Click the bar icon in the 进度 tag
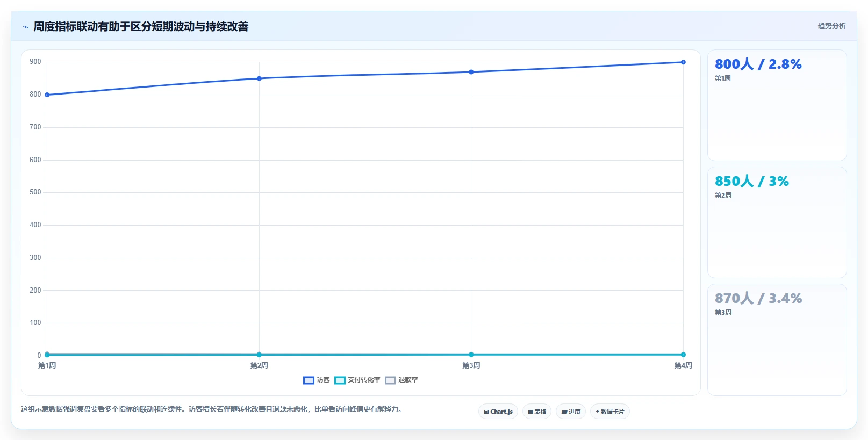This screenshot has height=440, width=868. [564, 412]
